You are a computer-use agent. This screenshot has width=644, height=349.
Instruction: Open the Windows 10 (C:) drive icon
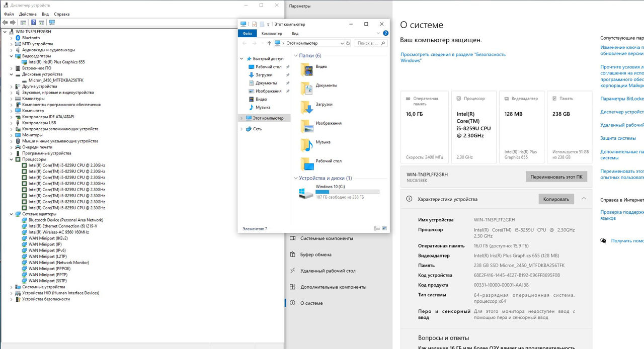pos(305,193)
